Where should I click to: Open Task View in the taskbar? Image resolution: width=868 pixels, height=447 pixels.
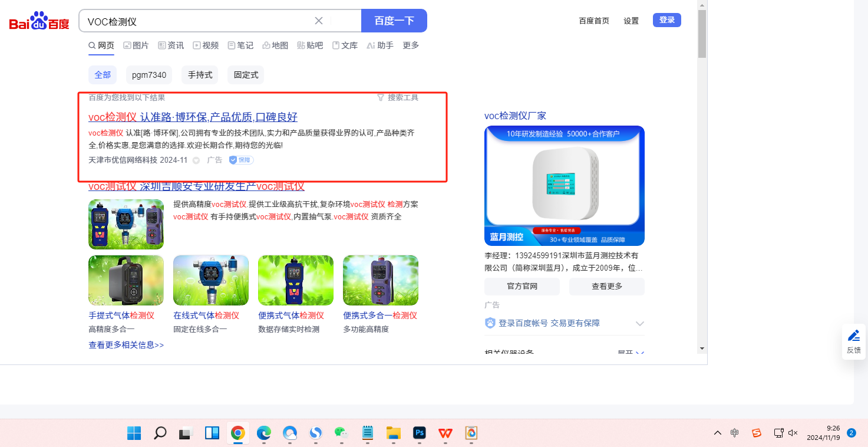point(186,433)
